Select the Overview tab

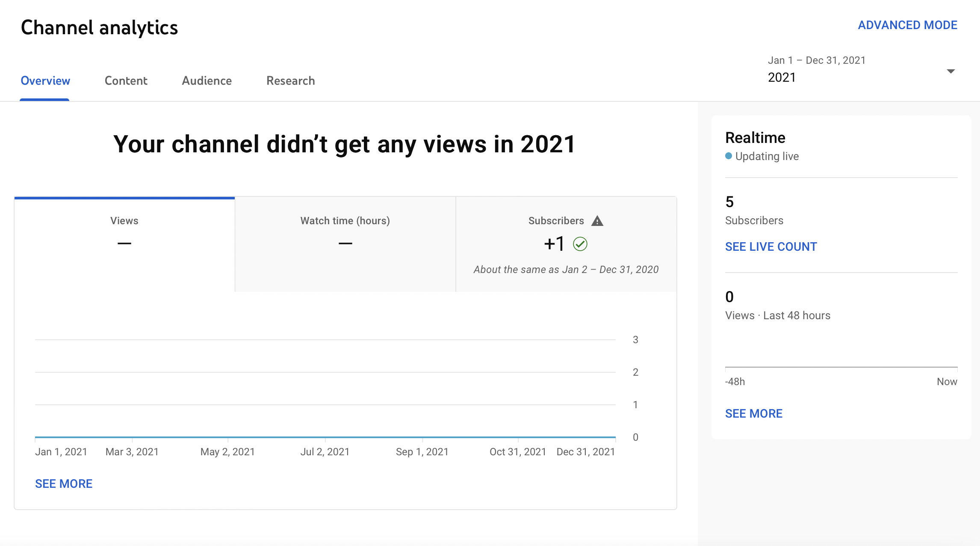[x=45, y=80]
